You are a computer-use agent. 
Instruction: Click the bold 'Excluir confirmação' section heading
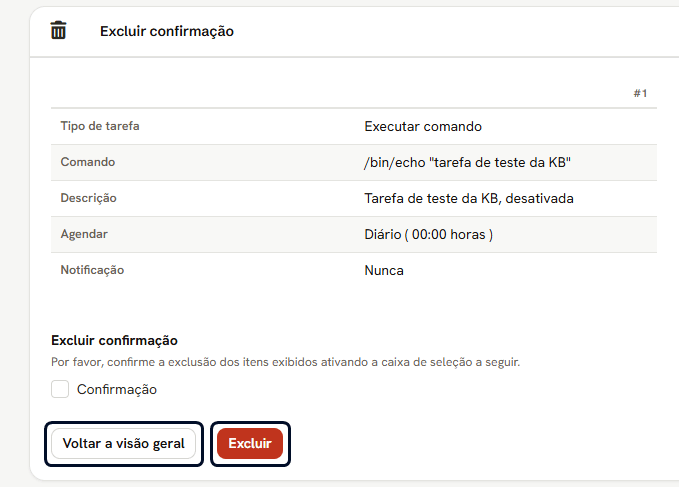click(114, 340)
